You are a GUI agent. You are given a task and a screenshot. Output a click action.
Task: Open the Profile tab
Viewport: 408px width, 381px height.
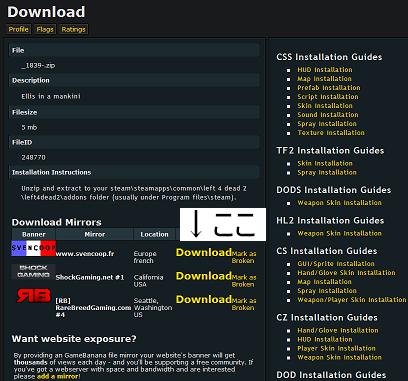tap(18, 29)
